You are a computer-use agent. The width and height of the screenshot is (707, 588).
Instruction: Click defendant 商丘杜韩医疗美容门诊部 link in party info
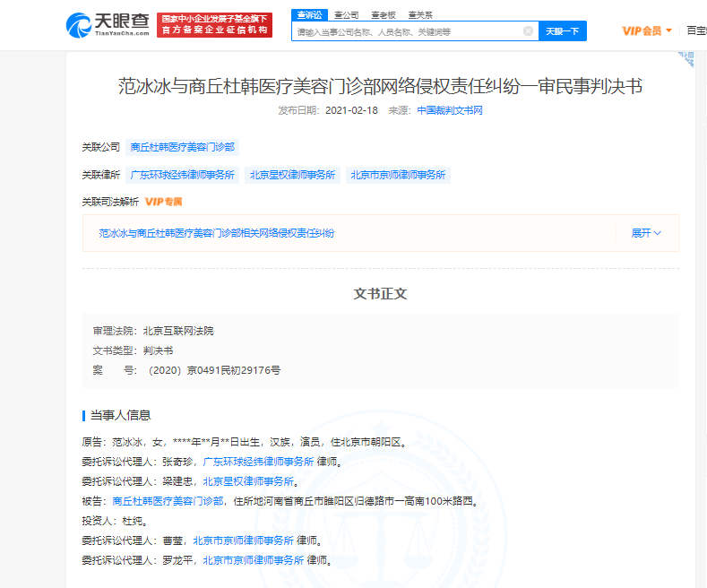coord(168,501)
